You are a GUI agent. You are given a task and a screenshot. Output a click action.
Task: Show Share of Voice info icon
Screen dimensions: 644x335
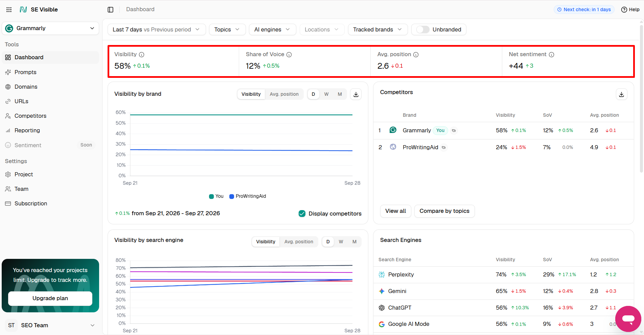click(289, 54)
